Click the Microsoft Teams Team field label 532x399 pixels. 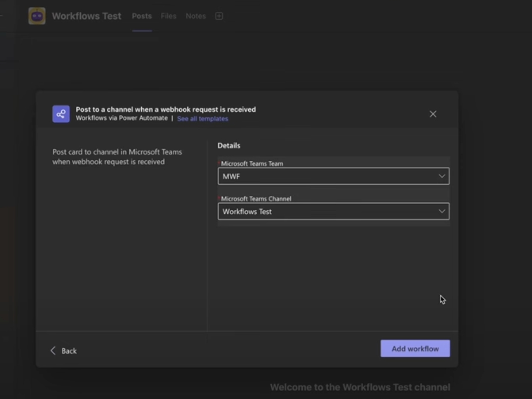pos(252,164)
